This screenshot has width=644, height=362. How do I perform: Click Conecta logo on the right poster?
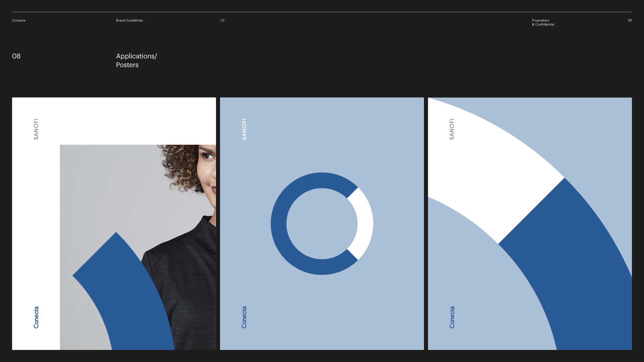(452, 317)
